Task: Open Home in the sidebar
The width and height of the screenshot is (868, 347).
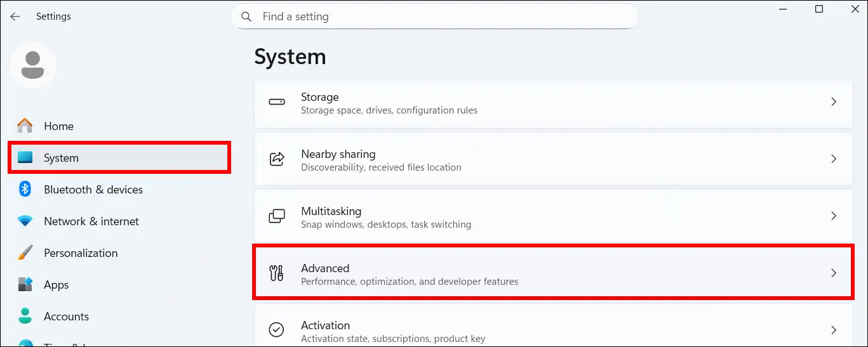Action: 119,126
